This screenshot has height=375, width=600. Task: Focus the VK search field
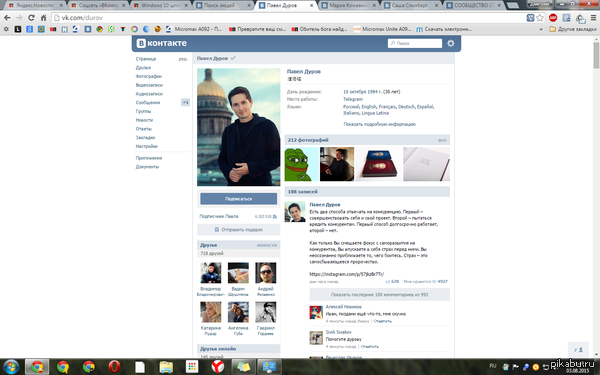[x=415, y=43]
